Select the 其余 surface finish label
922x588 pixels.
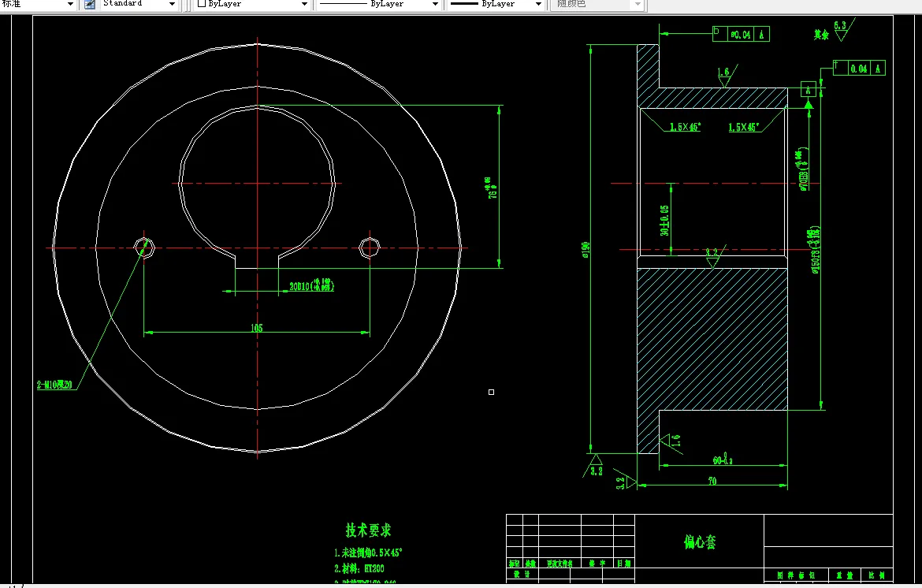(821, 35)
